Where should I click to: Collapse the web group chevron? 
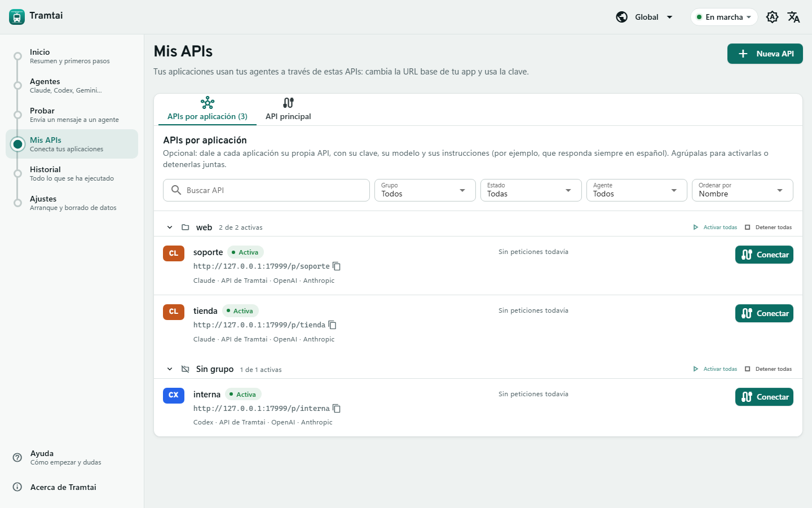point(170,227)
